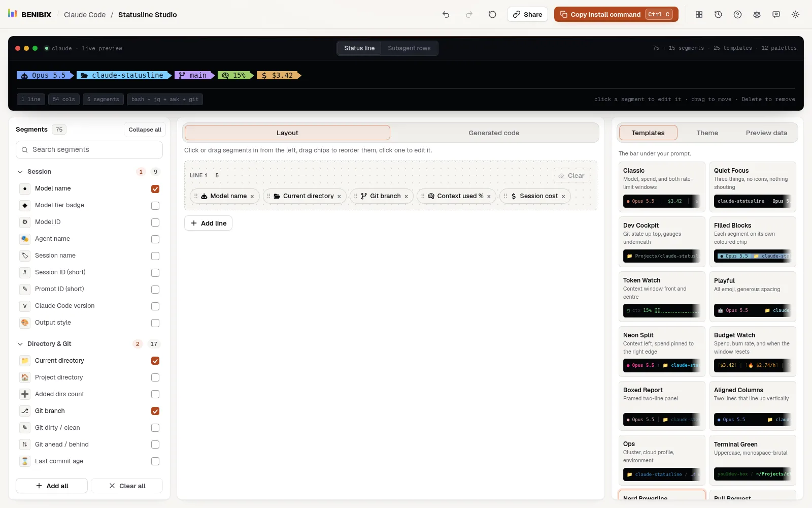This screenshot has width=812, height=508.
Task: Uncheck the Git branch checkbox
Action: (155, 411)
